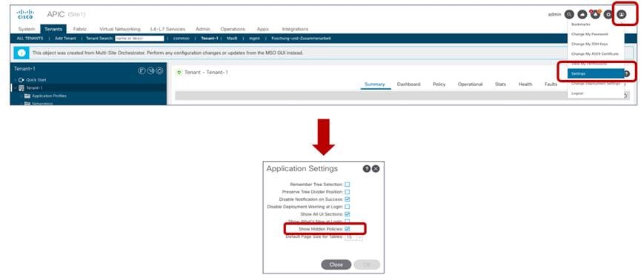The width and height of the screenshot is (644, 275).
Task: Toggle Show Hidden Policies checkbox
Action: pyautogui.click(x=348, y=229)
